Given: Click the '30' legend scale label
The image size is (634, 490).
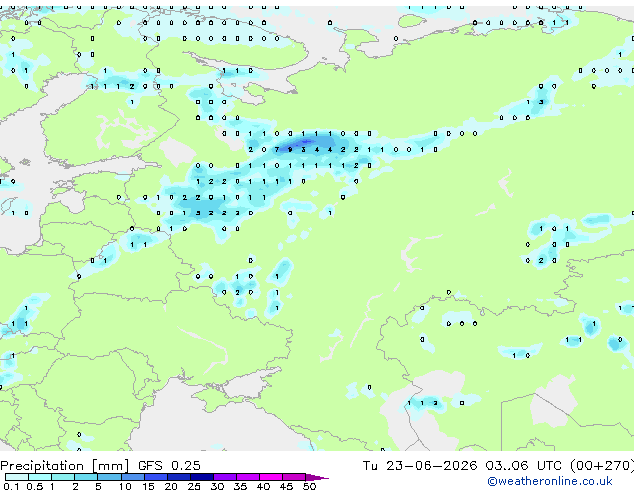Looking at the screenshot, I should click(x=217, y=486).
